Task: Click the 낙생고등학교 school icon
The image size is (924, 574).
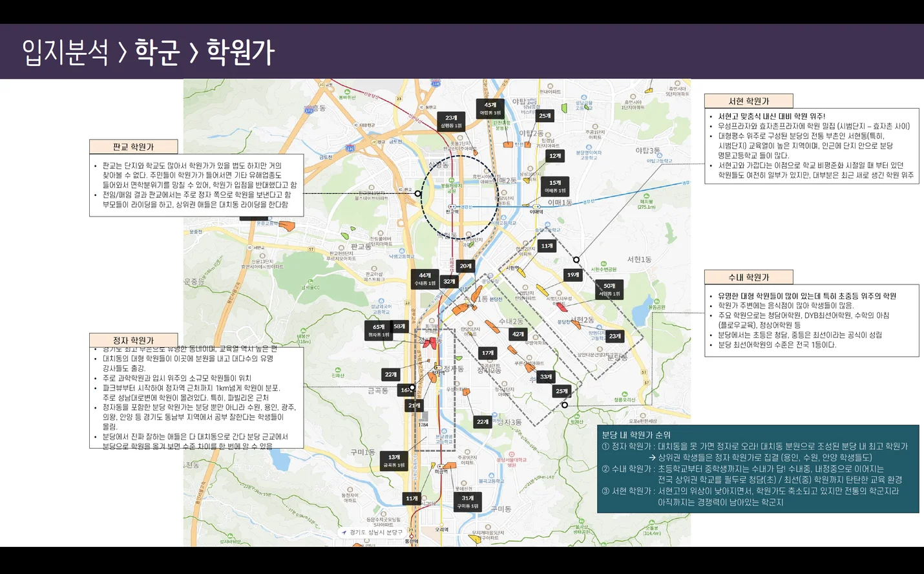Action: point(401,251)
